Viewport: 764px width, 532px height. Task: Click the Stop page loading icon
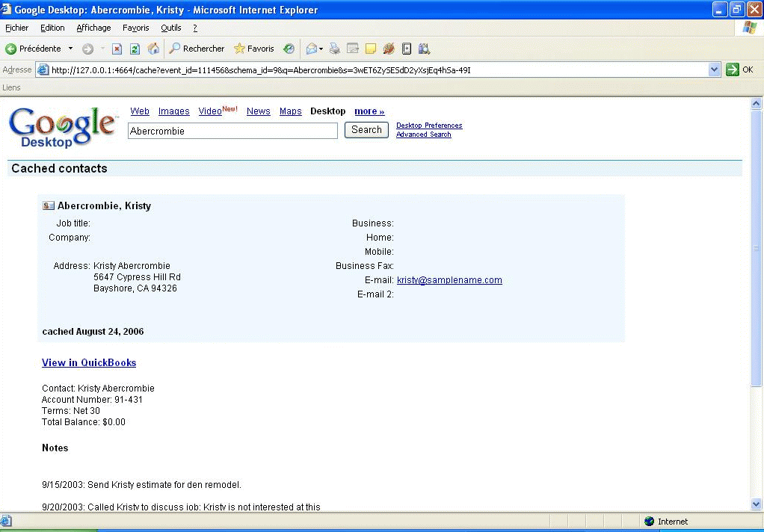pos(117,49)
